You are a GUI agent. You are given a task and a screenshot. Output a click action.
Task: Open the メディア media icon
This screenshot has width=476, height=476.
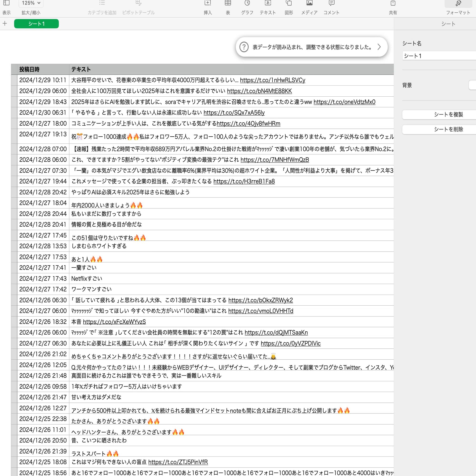point(309,3)
